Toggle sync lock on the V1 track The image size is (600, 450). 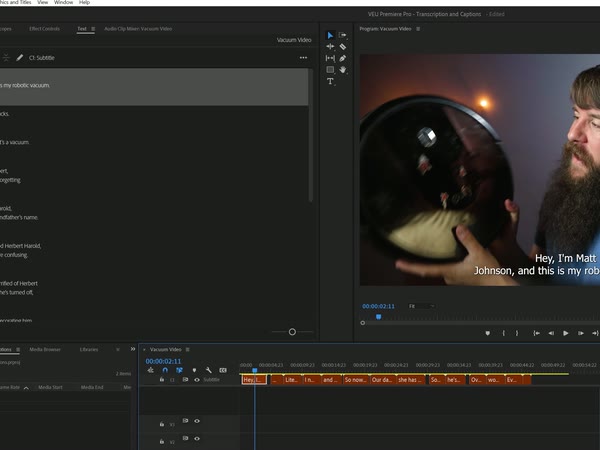pyautogui.click(x=185, y=421)
